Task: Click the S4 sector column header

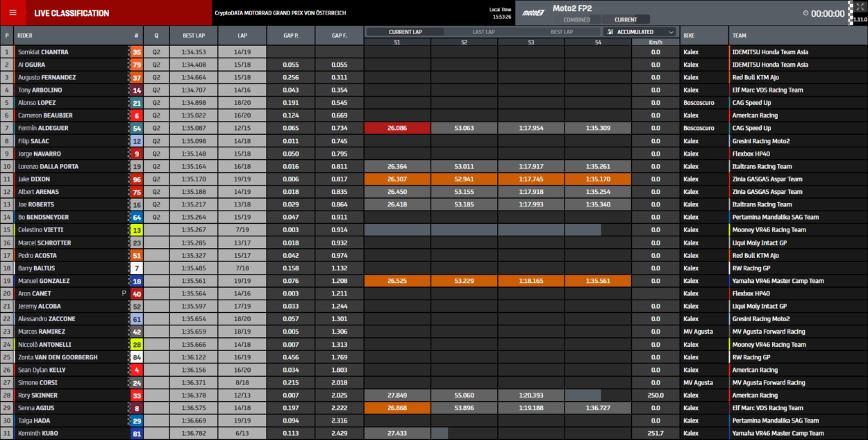Action: (598, 42)
